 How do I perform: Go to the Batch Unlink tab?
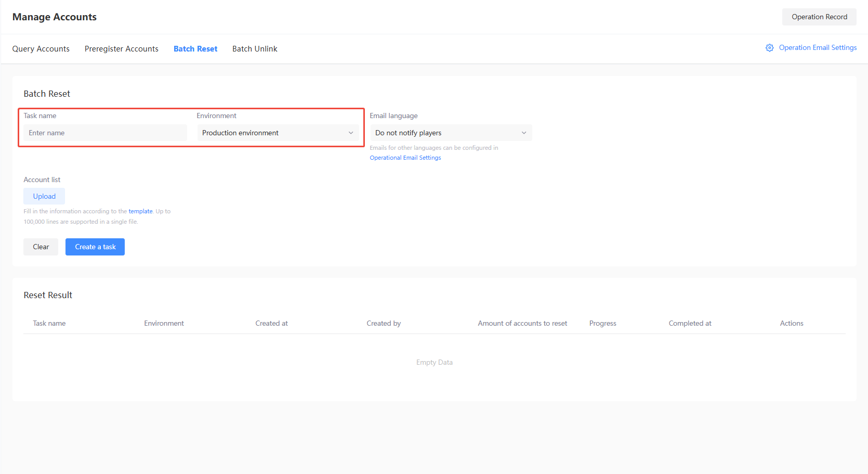255,49
